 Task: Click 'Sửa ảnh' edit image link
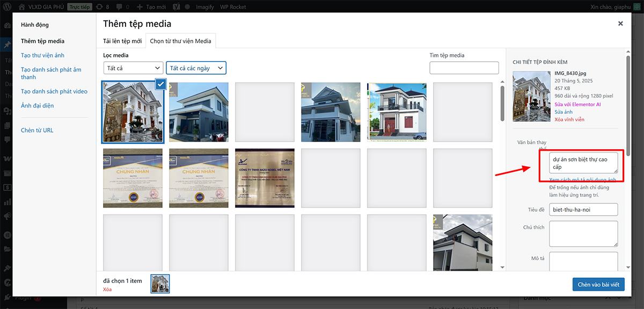563,112
